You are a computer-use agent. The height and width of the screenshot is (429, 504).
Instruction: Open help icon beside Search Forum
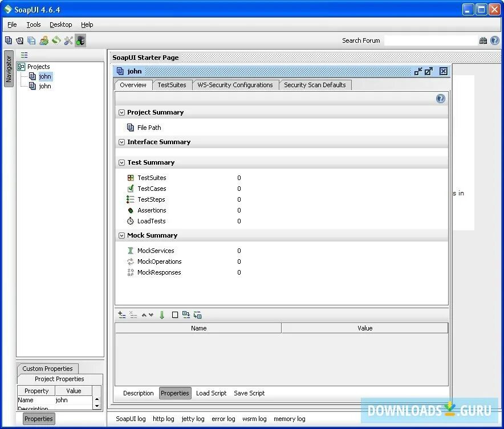[495, 40]
